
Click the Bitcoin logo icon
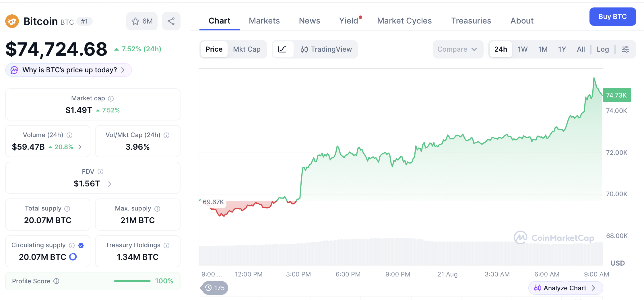tap(12, 21)
